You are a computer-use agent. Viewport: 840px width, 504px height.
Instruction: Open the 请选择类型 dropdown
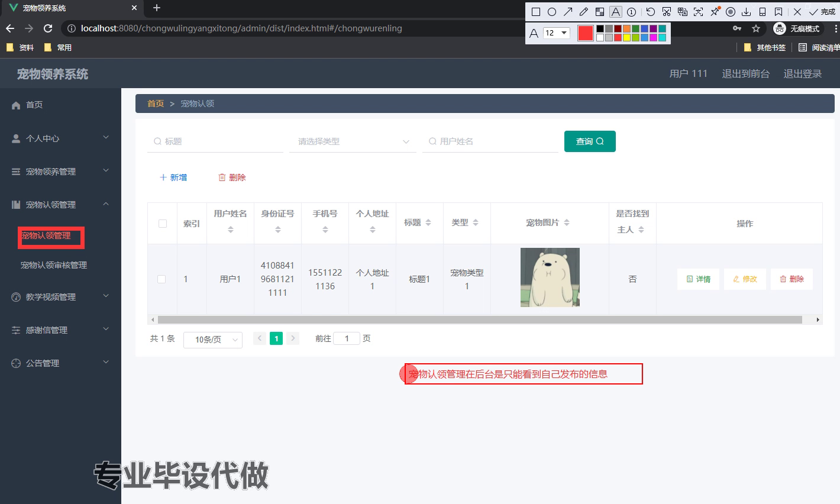353,141
